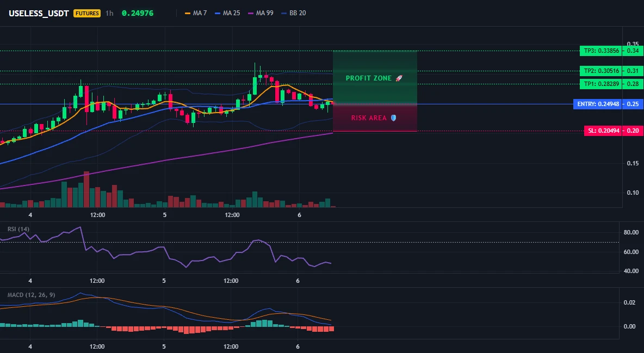Click date 5 on RSI time axis
Image resolution: width=644 pixels, height=353 pixels.
pyautogui.click(x=164, y=281)
